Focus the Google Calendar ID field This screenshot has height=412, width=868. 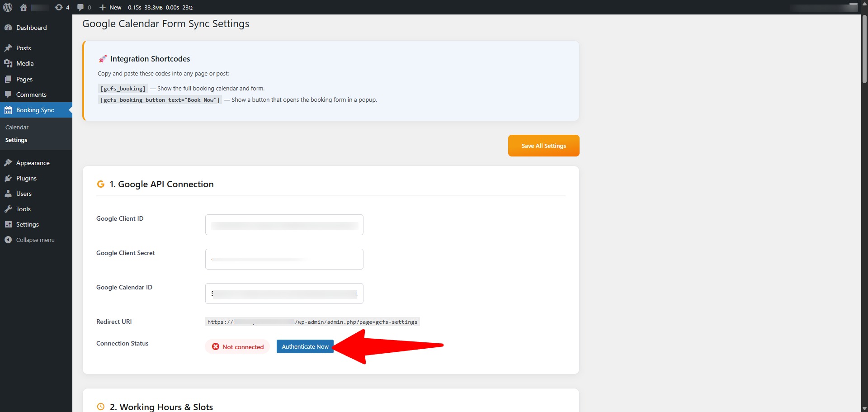pyautogui.click(x=284, y=294)
